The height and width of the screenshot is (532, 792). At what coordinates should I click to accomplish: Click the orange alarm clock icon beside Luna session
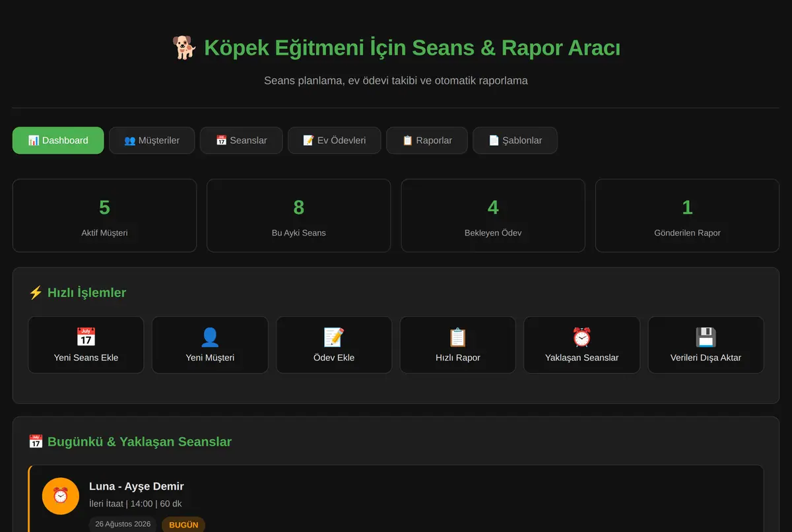(x=61, y=496)
